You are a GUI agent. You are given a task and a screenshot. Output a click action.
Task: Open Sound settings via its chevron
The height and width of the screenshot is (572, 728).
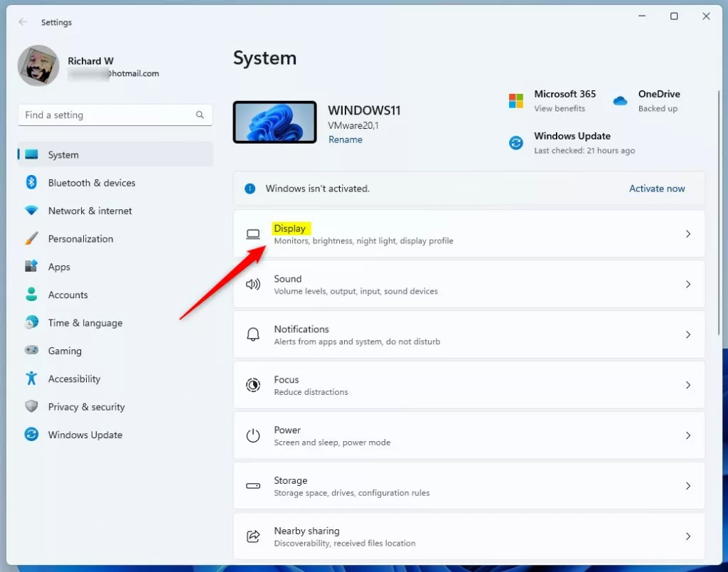pos(687,284)
